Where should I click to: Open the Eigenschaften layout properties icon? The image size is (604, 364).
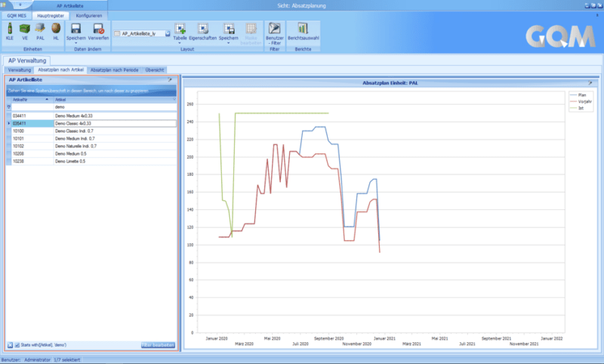click(x=203, y=29)
